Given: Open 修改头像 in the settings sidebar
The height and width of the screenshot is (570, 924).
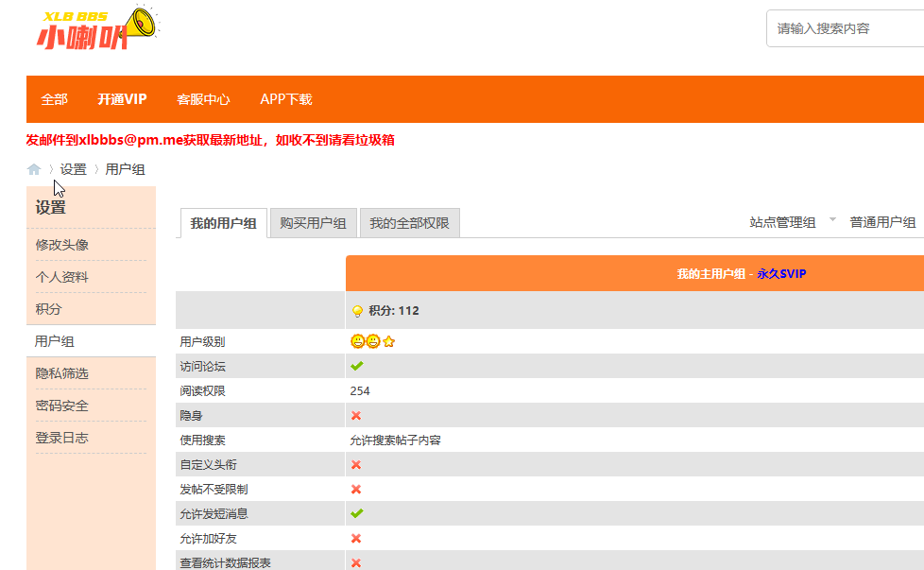Looking at the screenshot, I should coord(61,245).
